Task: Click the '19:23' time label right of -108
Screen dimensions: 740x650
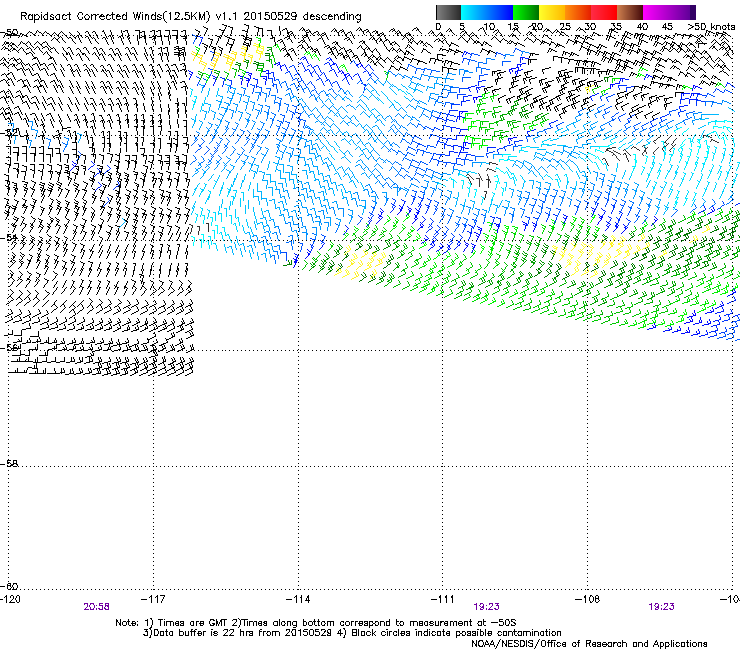Action: 661,607
